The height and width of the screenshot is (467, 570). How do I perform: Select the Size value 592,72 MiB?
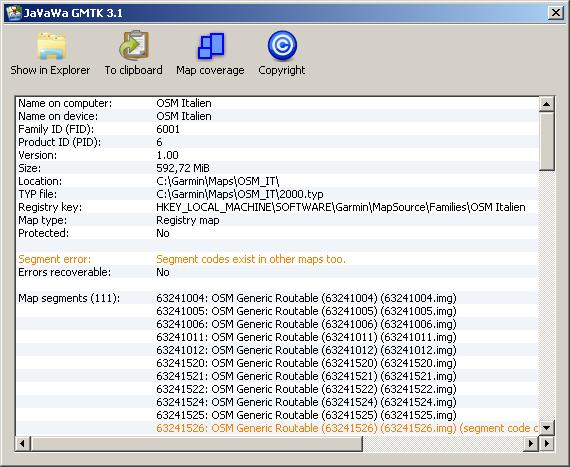click(183, 168)
